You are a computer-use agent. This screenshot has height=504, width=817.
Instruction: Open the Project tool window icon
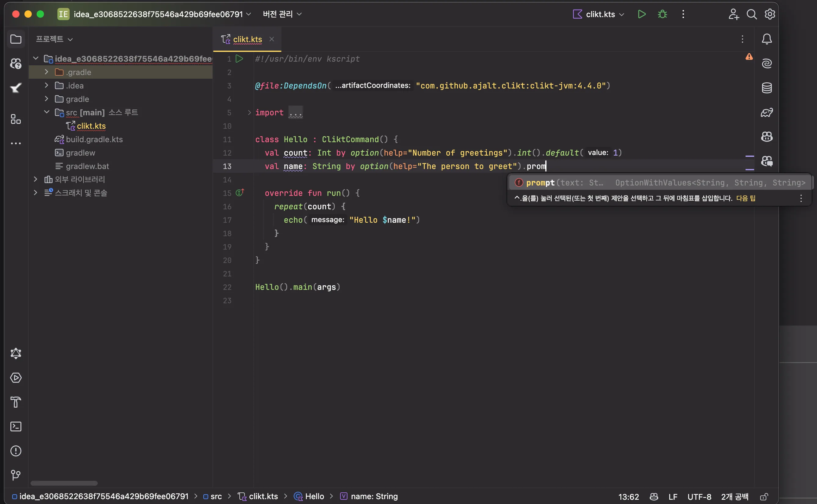tap(16, 39)
